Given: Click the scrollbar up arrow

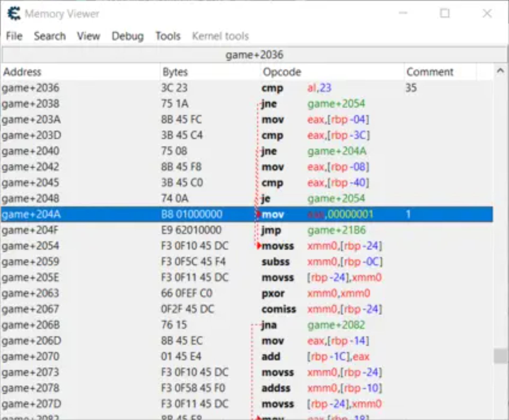Looking at the screenshot, I should [500, 71].
